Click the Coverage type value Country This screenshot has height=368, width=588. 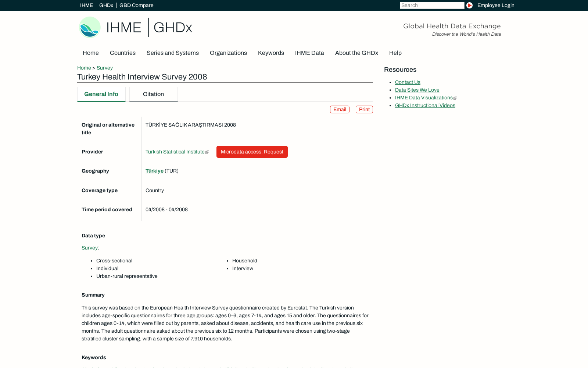coord(155,191)
